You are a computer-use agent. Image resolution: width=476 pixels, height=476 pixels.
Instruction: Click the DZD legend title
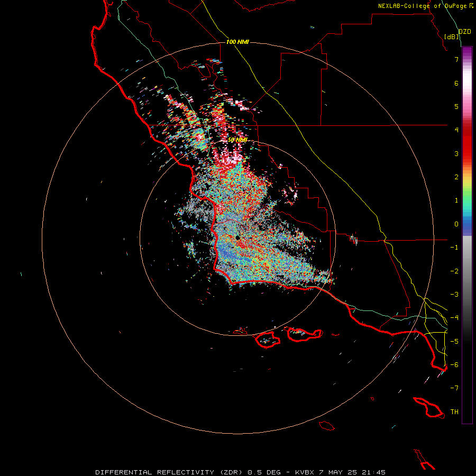465,32
